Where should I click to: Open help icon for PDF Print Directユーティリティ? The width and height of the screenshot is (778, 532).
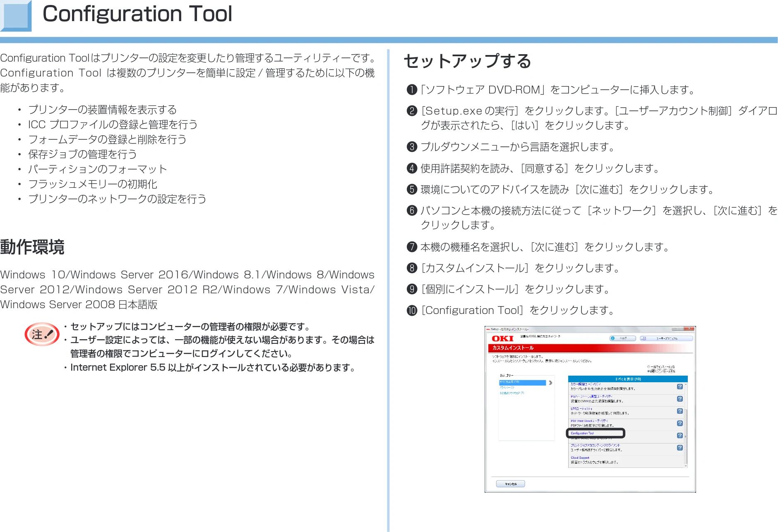(x=680, y=423)
